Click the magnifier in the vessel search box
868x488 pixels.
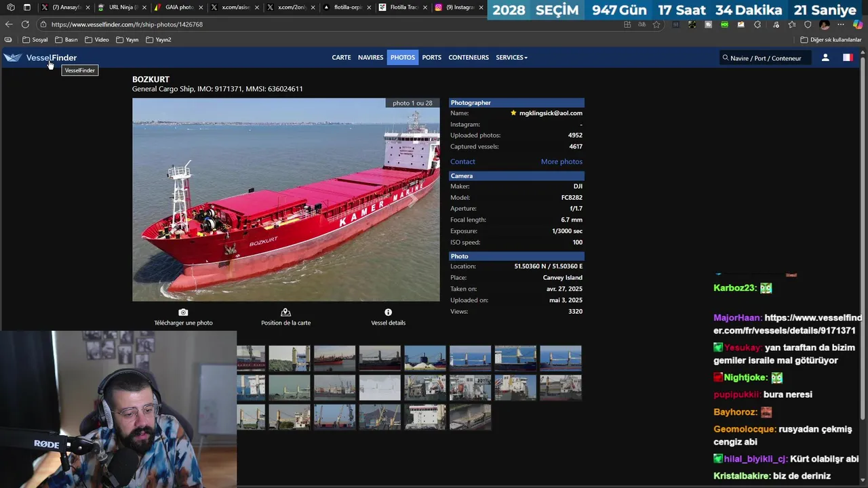(726, 58)
